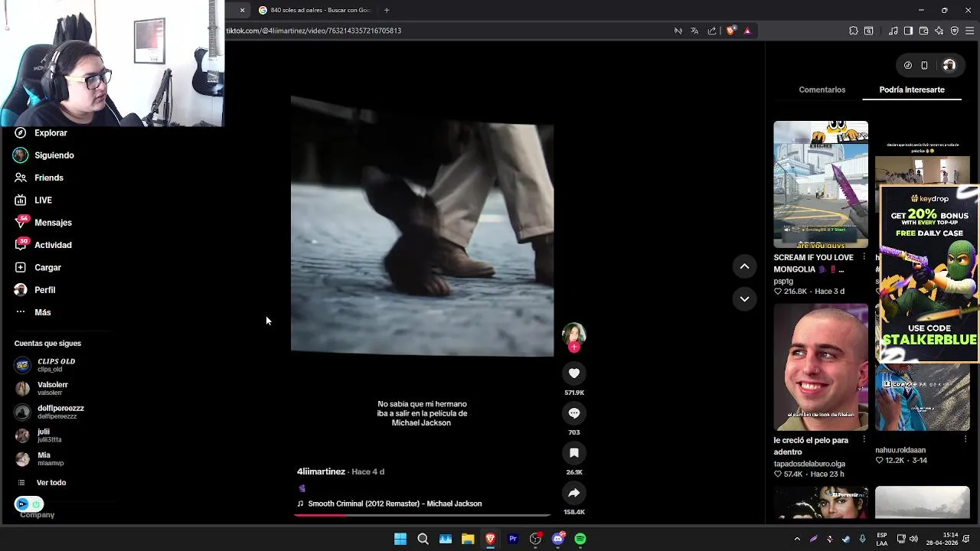Go to the previous video with up chevron

coord(744,266)
